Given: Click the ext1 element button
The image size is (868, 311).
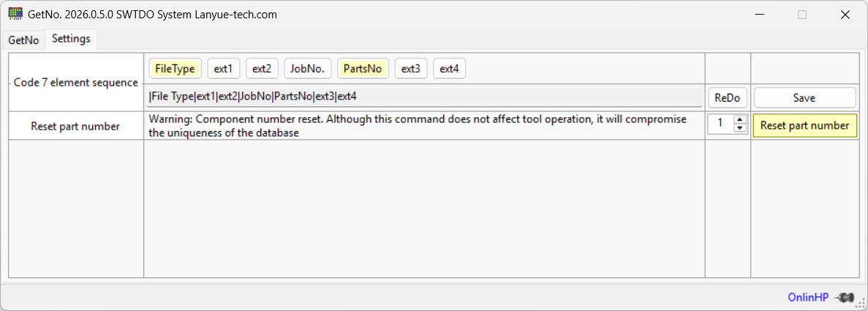Looking at the screenshot, I should [223, 68].
